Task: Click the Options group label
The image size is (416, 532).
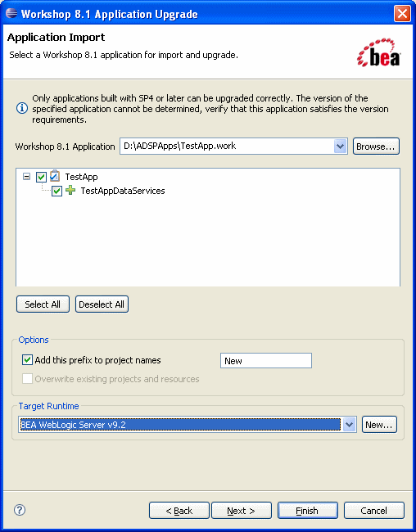Action: pos(34,340)
